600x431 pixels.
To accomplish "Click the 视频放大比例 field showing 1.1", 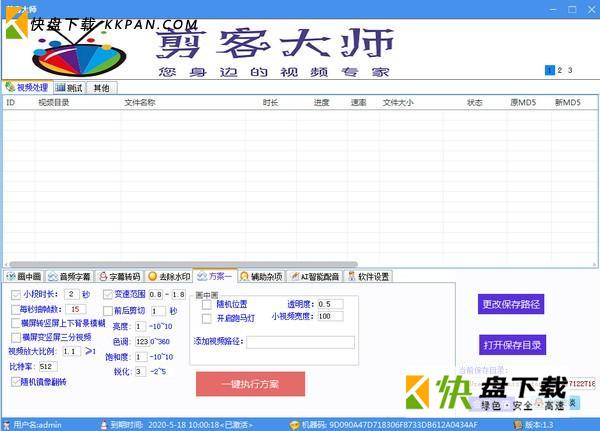I will pyautogui.click(x=71, y=351).
